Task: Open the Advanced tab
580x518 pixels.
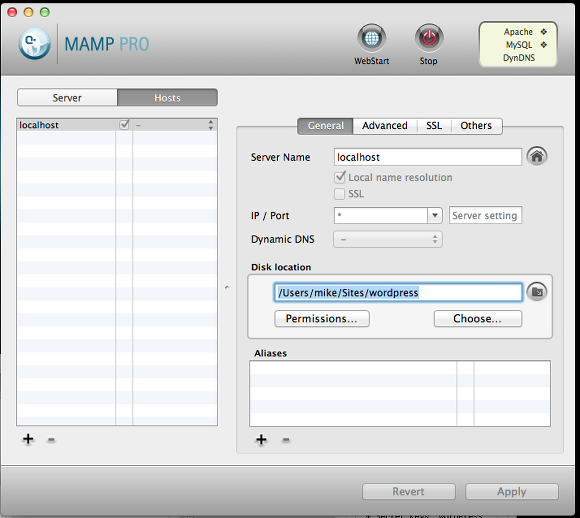Action: (x=385, y=126)
